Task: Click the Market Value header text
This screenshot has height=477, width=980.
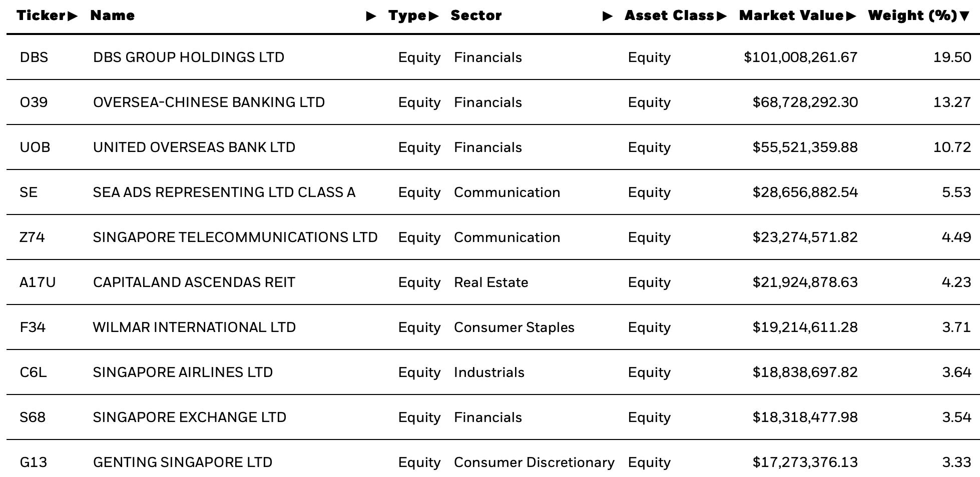Action: pos(791,15)
